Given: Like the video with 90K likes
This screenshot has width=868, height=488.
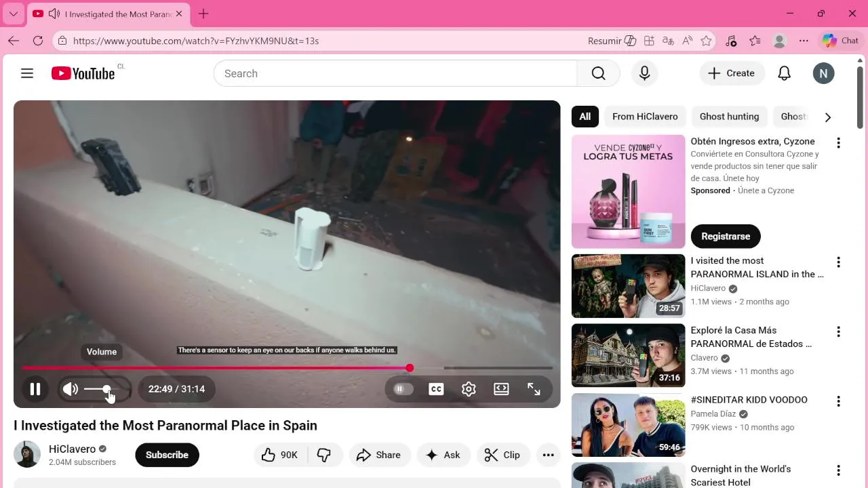Looking at the screenshot, I should 281,455.
